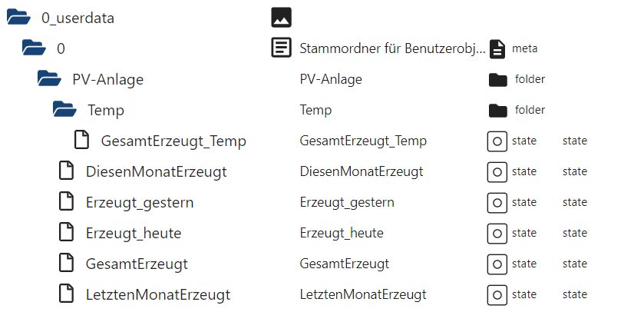Click state circle icon for DiesenMonatErzeugt
The height and width of the screenshot is (312, 644).
coord(497,172)
